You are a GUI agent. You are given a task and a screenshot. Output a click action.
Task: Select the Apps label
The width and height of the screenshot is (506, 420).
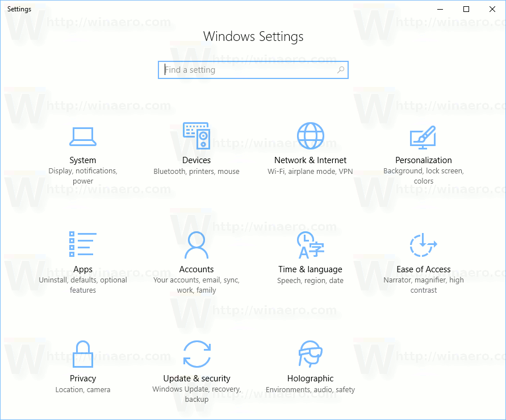pyautogui.click(x=83, y=269)
